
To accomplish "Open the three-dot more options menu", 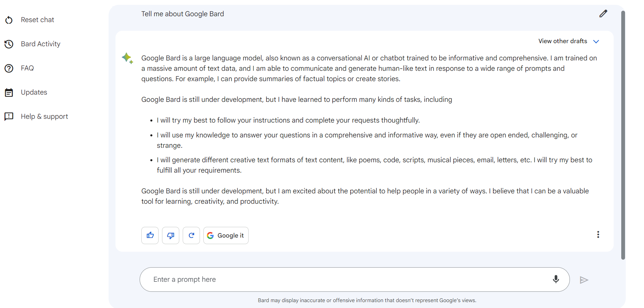I will pyautogui.click(x=598, y=235).
